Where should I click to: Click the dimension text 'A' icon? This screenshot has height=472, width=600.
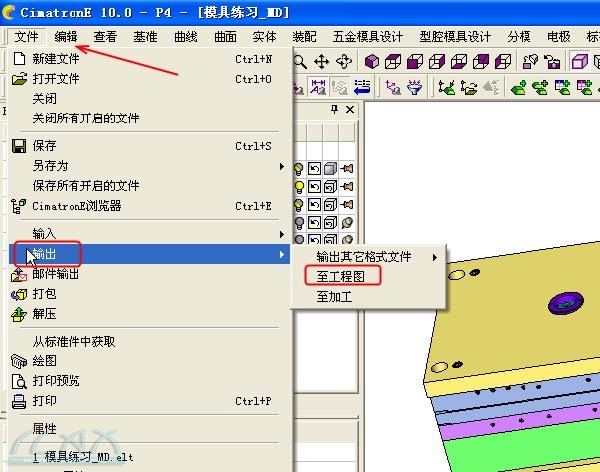[x=318, y=87]
